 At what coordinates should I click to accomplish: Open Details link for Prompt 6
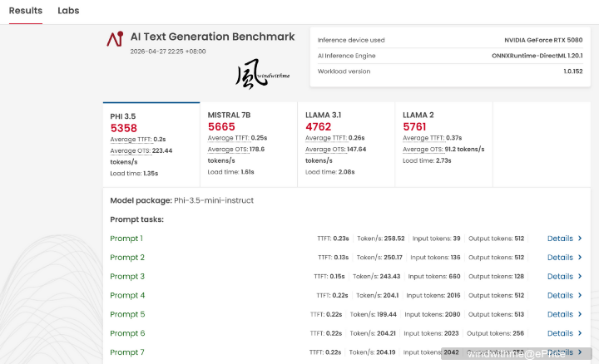point(560,333)
